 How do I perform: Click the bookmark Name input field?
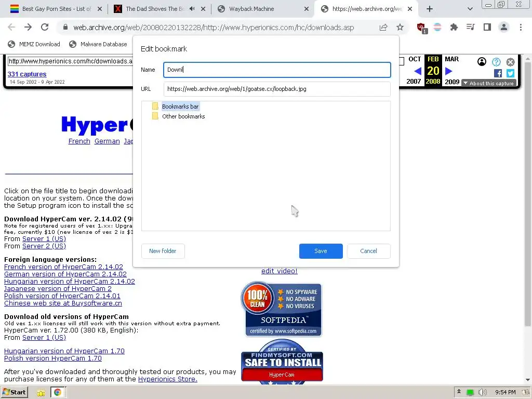tap(277, 70)
